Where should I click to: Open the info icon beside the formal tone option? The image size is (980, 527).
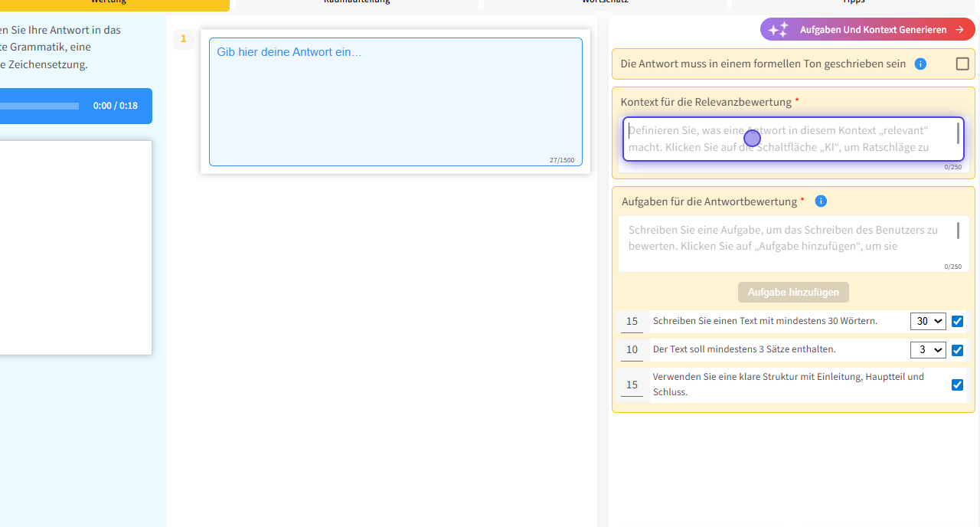coord(920,64)
